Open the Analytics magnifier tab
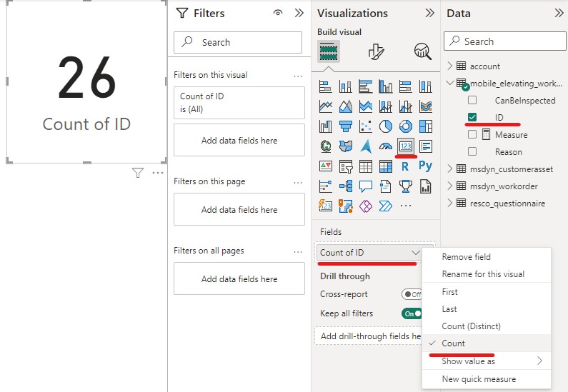568x392 pixels. [422, 51]
